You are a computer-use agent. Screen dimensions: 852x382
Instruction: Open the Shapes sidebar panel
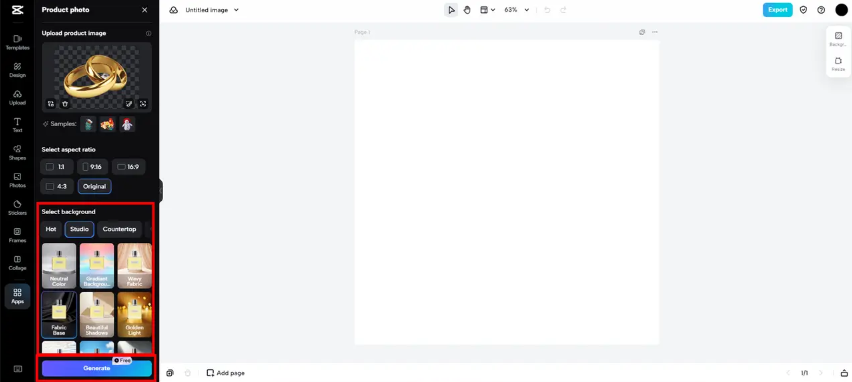pyautogui.click(x=17, y=153)
